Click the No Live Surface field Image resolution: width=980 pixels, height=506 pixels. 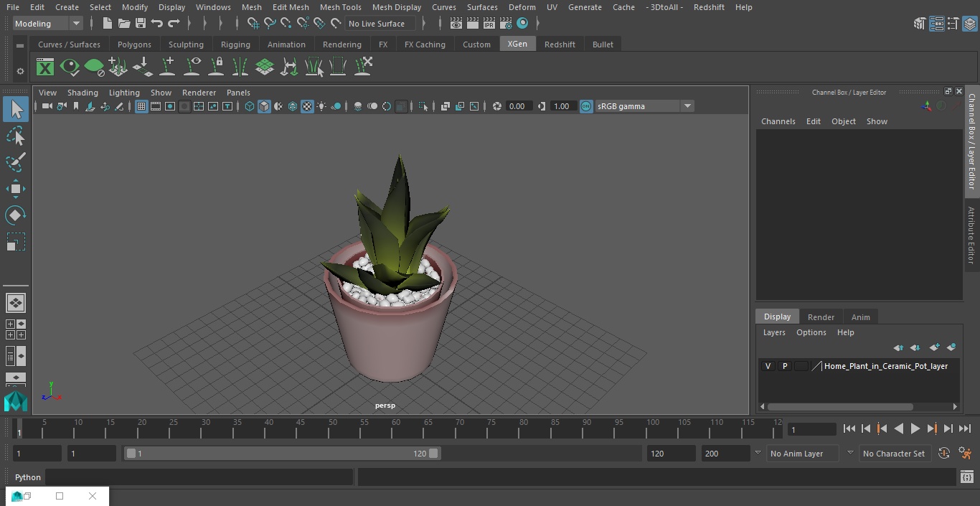pos(380,24)
